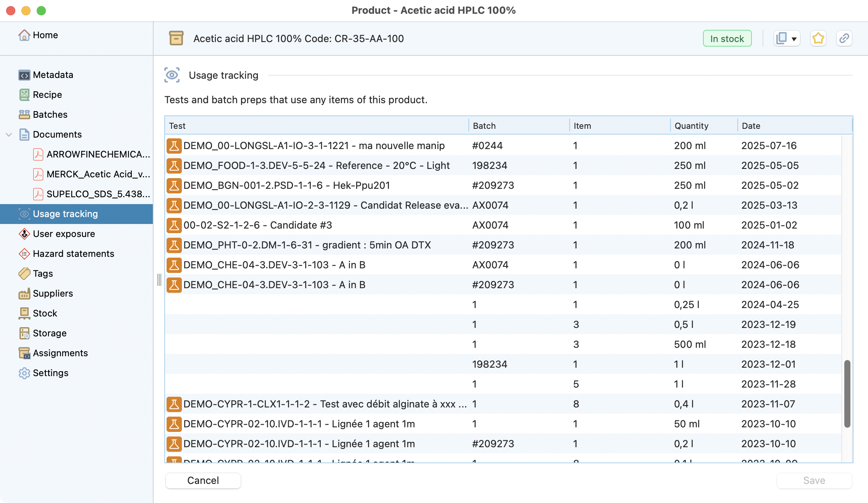The image size is (868, 503).
Task: Go to the Suppliers section
Action: tap(53, 294)
